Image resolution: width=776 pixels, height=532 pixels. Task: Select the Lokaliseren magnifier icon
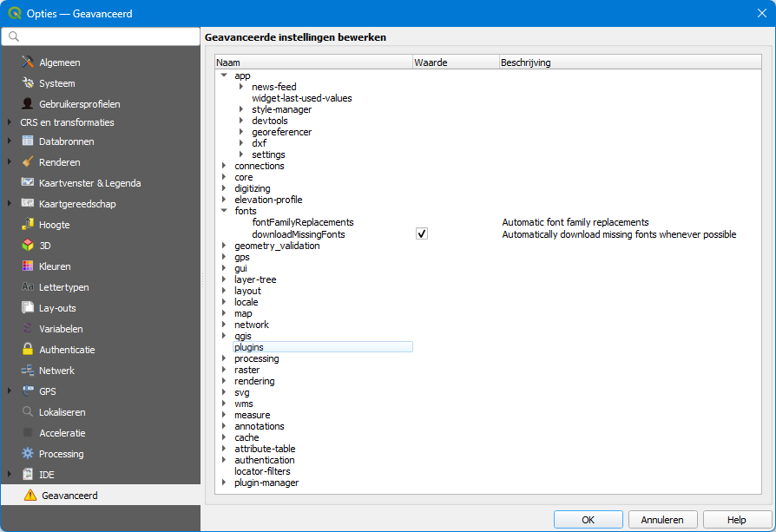coord(28,411)
